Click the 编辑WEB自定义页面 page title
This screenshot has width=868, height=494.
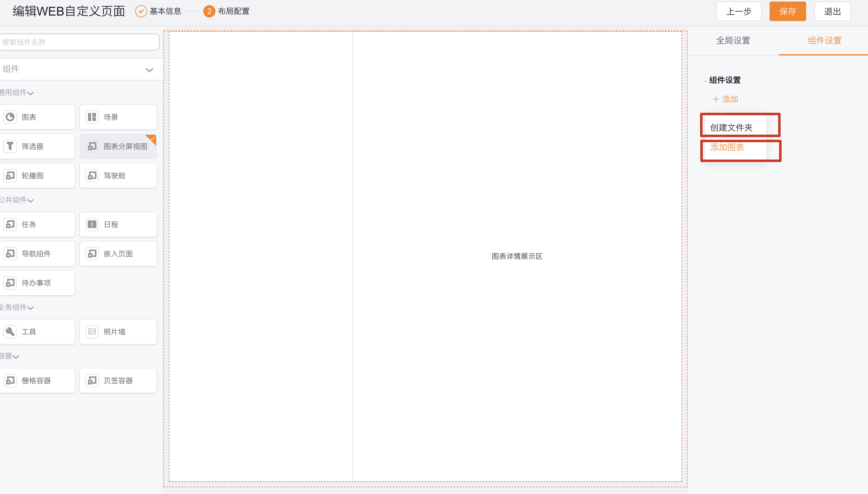pyautogui.click(x=69, y=11)
